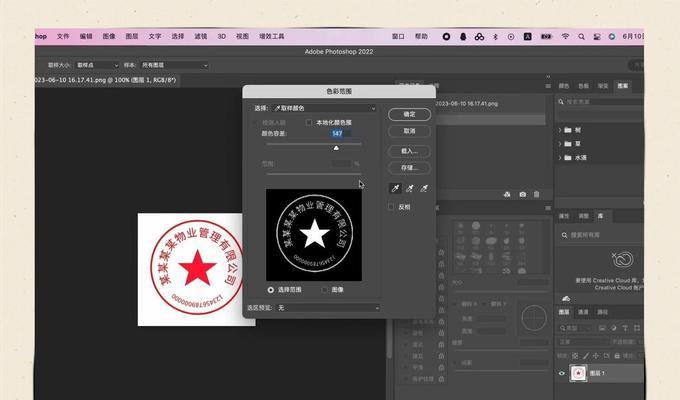Open the 帮助 menu
The height and width of the screenshot is (400, 680).
[x=421, y=36]
